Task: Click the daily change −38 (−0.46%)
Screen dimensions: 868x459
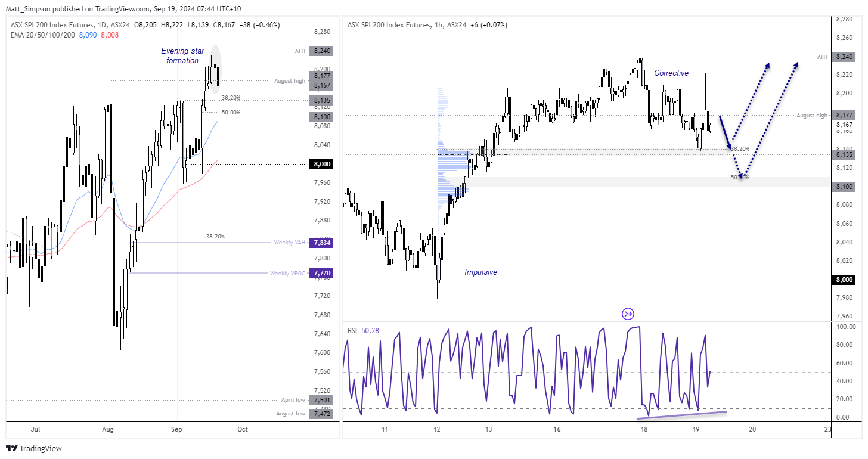Action: (259, 25)
